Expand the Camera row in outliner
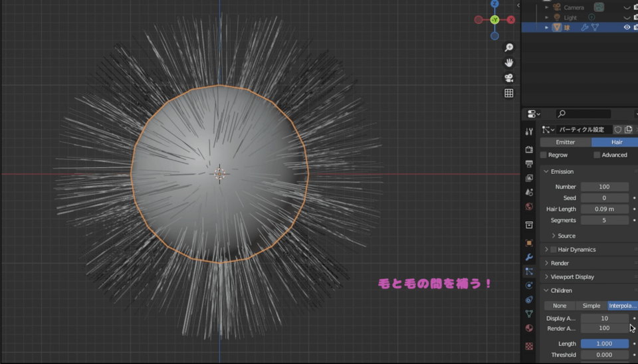 [x=547, y=7]
